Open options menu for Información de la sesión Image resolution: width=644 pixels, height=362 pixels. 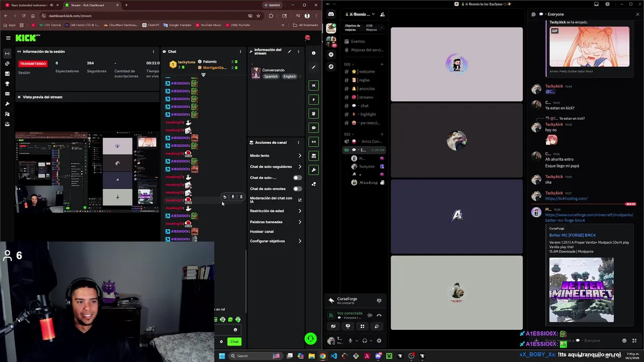[153, 51]
